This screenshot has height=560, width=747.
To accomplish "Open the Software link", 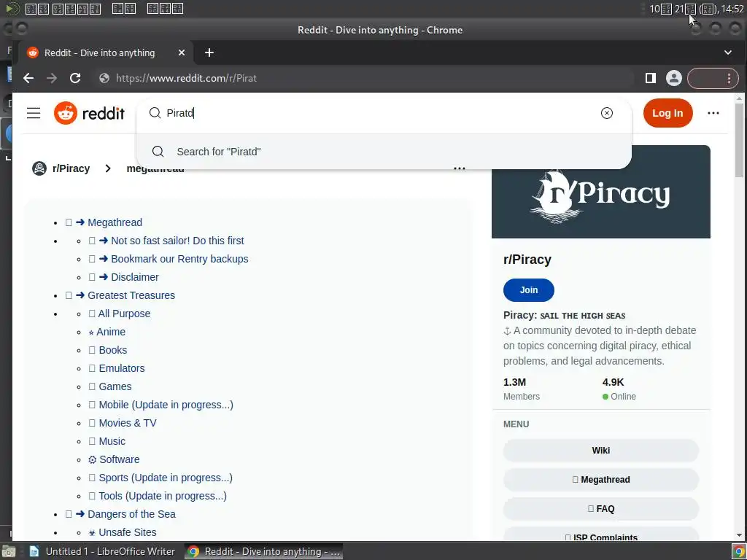I will coord(119,459).
